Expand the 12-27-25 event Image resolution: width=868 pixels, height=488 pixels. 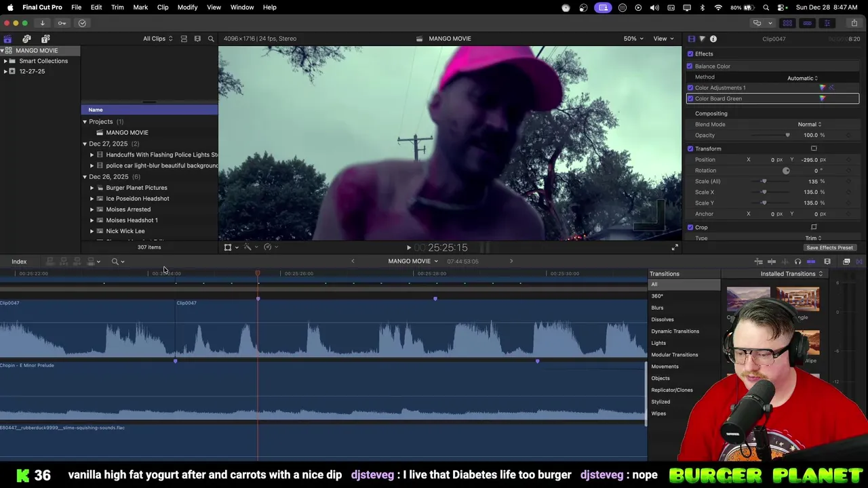click(5, 71)
